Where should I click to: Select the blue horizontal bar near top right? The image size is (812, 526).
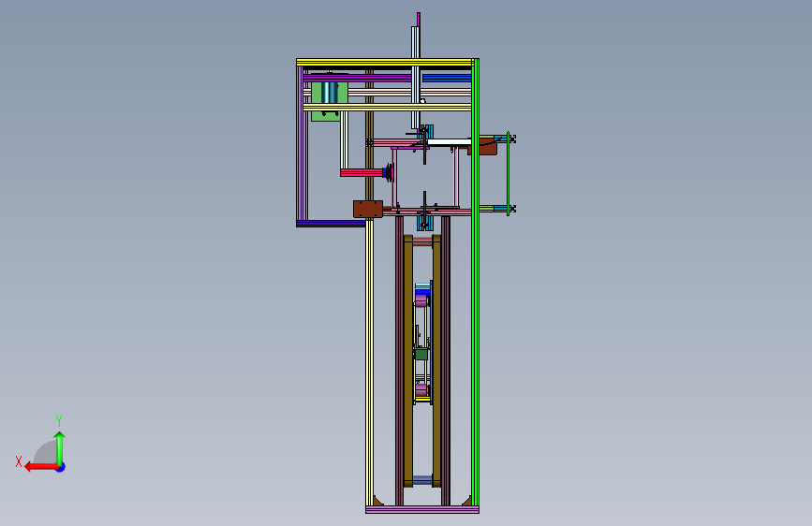point(447,79)
